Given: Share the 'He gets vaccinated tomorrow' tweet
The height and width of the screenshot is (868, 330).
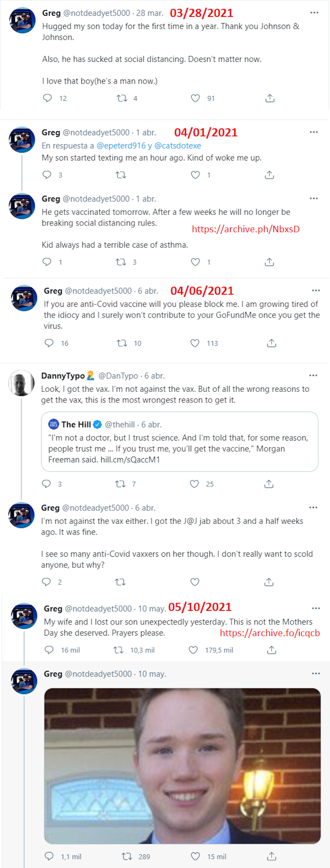Looking at the screenshot, I should (269, 262).
